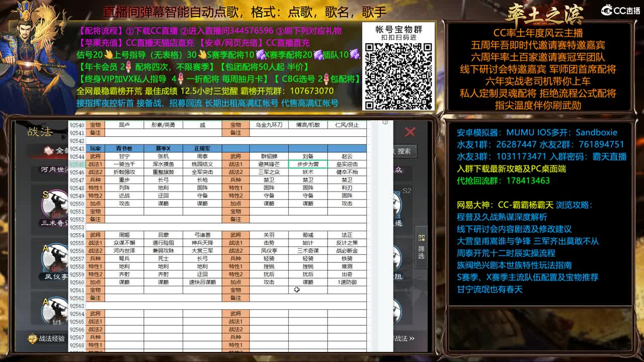Select the cell 群貂蝉
The height and width of the screenshot is (362, 644).
(269, 156)
